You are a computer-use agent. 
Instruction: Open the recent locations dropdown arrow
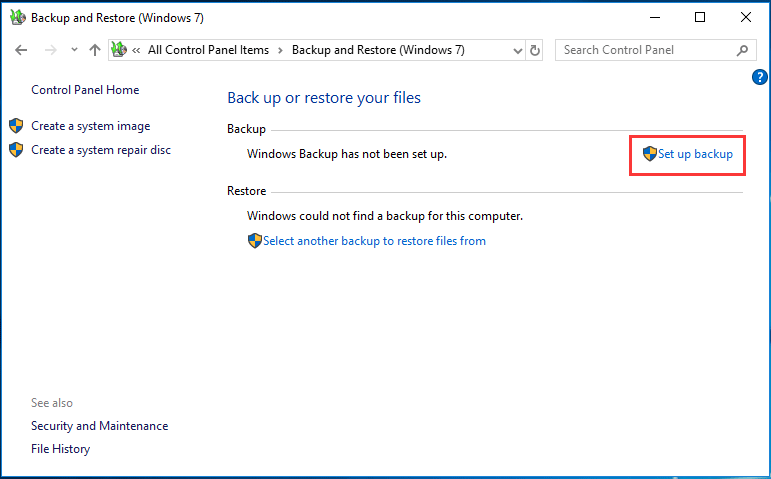coord(74,50)
